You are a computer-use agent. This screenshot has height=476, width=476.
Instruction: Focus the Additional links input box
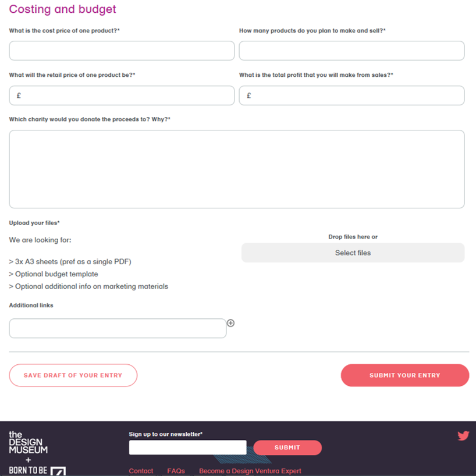tap(118, 328)
